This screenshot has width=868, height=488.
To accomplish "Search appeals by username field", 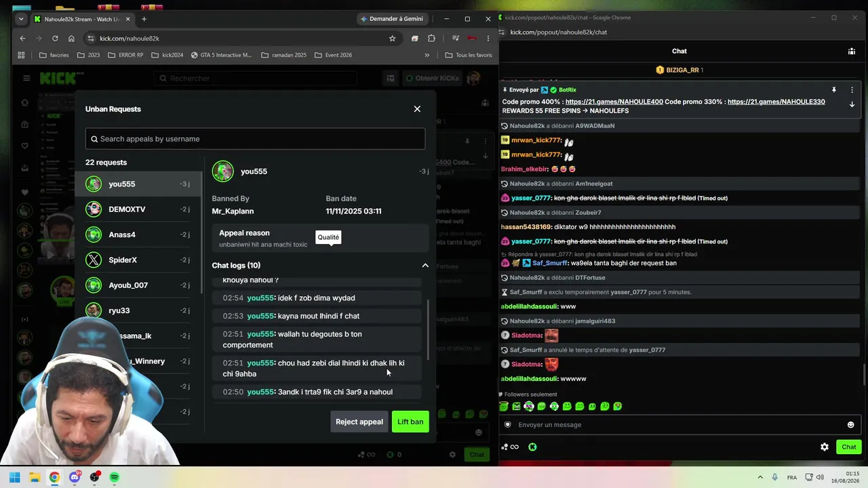I will 255,139.
